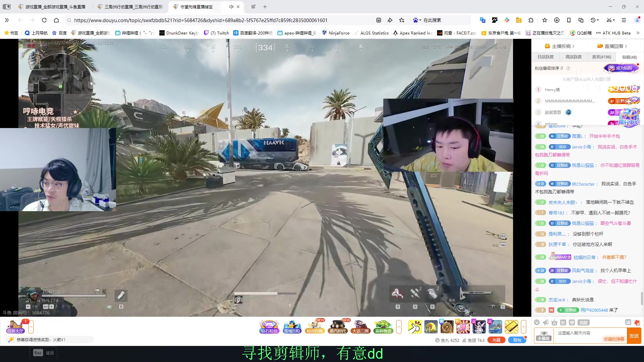Open the 蒸汽时代 activity icon
This screenshot has height=362, width=644.
coord(337,326)
